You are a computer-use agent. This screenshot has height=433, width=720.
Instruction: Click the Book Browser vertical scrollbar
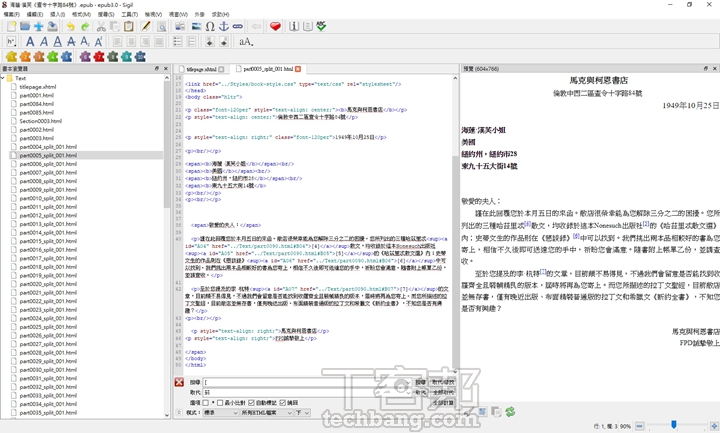[x=167, y=246]
